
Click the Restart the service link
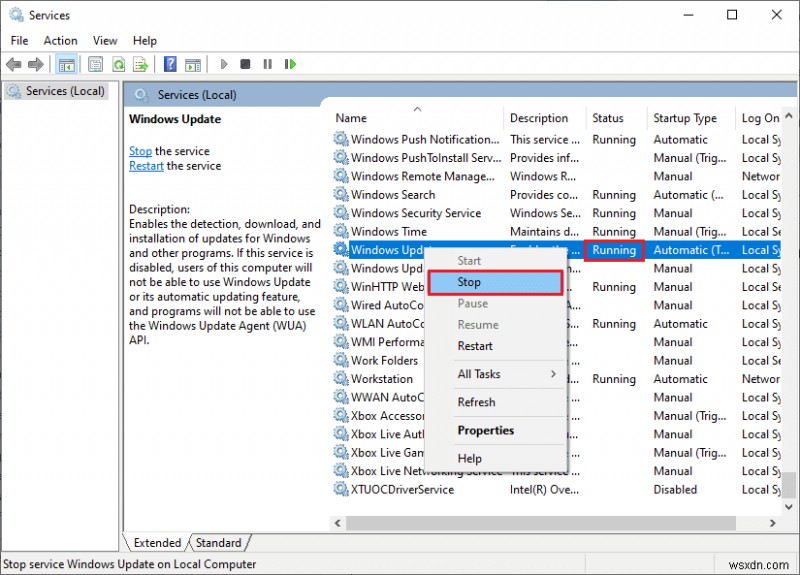pyautogui.click(x=146, y=166)
